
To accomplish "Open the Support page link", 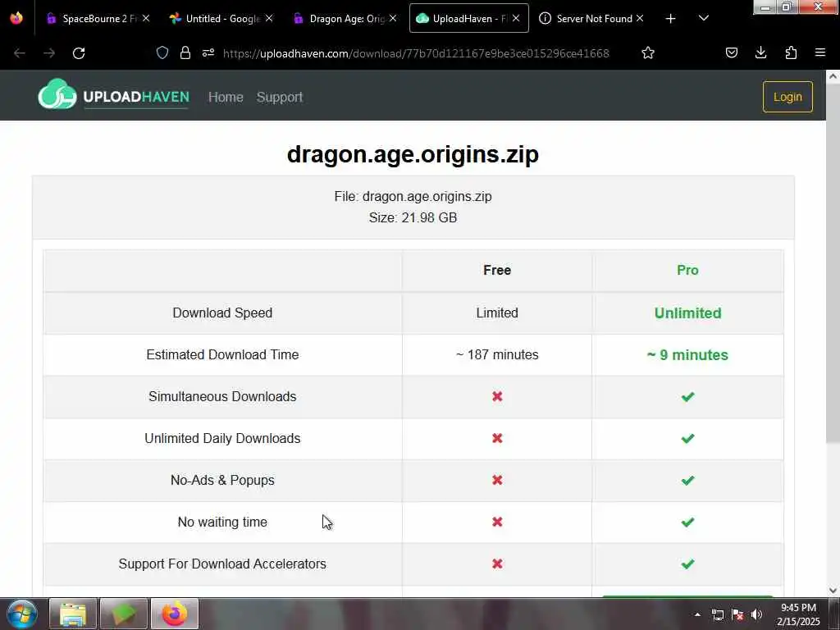I will pos(280,97).
